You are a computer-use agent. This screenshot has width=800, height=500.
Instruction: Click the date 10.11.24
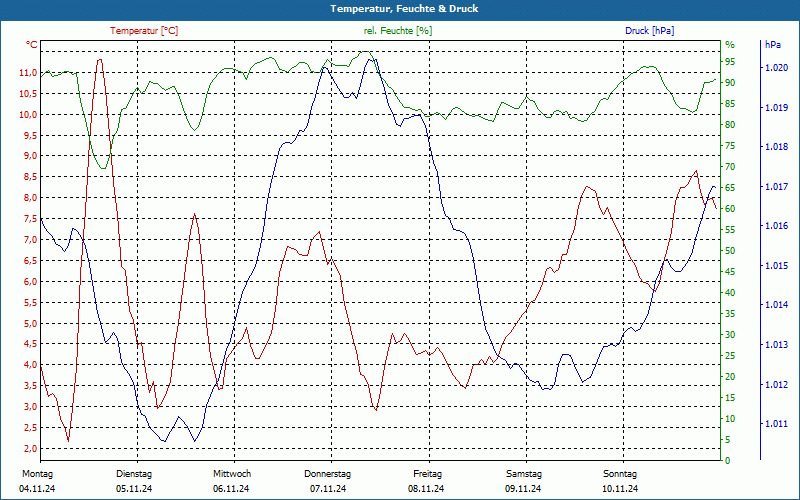620,489
